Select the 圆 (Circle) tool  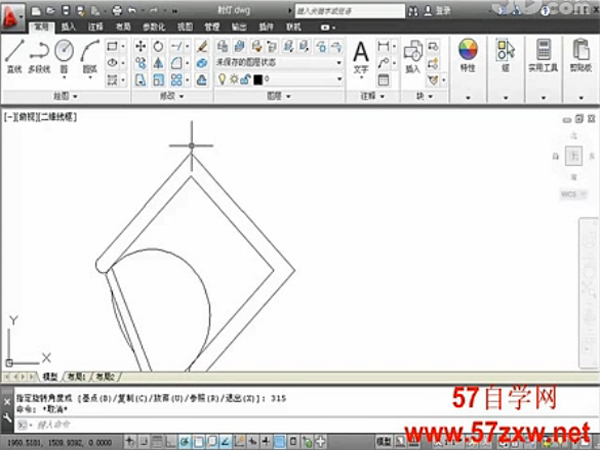[x=64, y=56]
